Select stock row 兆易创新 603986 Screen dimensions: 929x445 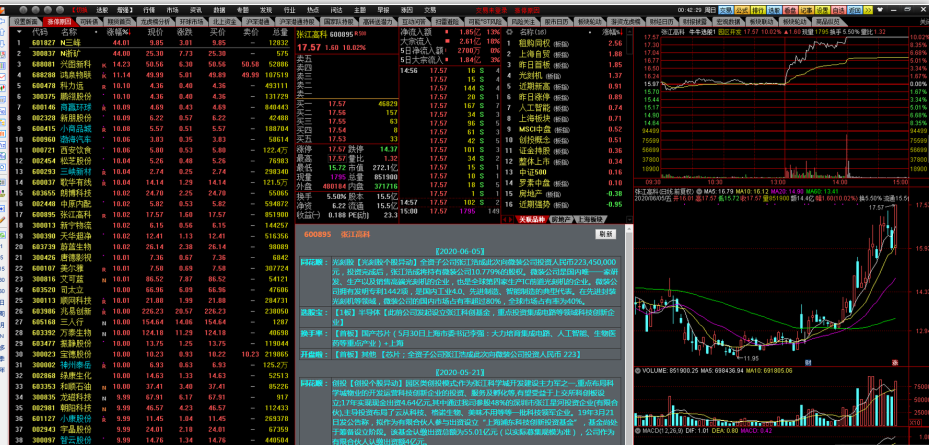coord(152,311)
